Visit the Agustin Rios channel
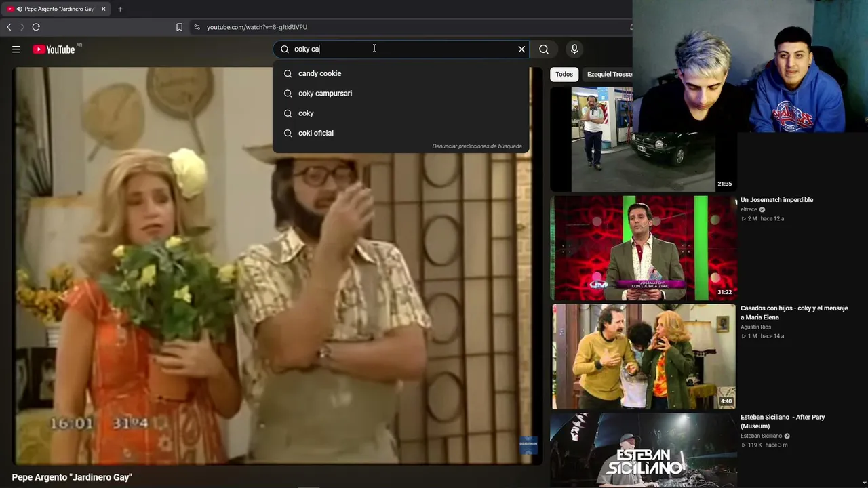The width and height of the screenshot is (868, 488). (755, 327)
